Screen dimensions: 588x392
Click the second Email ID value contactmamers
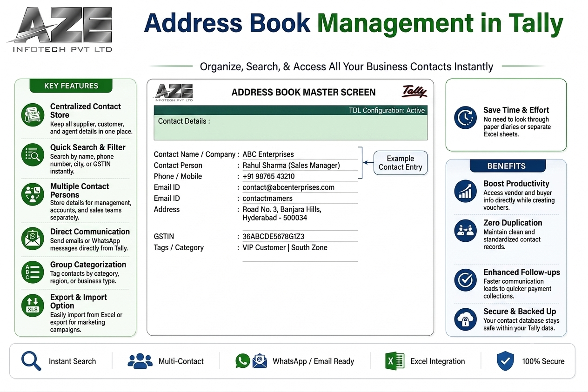click(x=267, y=199)
